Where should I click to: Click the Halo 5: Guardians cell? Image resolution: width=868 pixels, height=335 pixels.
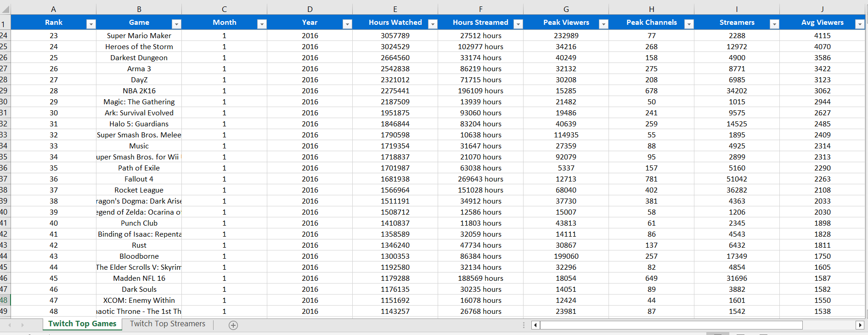point(139,124)
